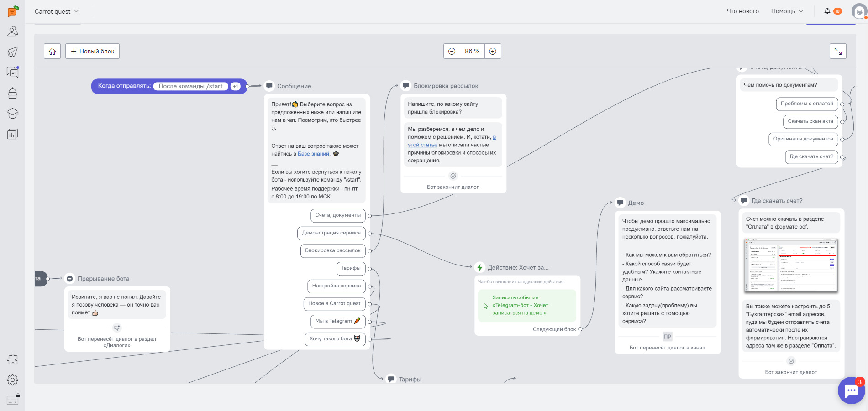Add a new block via Новый блок
The height and width of the screenshot is (411, 868).
tap(92, 51)
